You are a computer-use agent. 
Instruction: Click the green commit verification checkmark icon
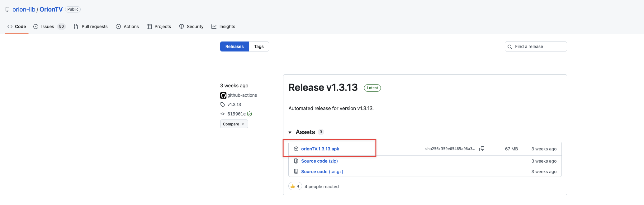coord(249,114)
